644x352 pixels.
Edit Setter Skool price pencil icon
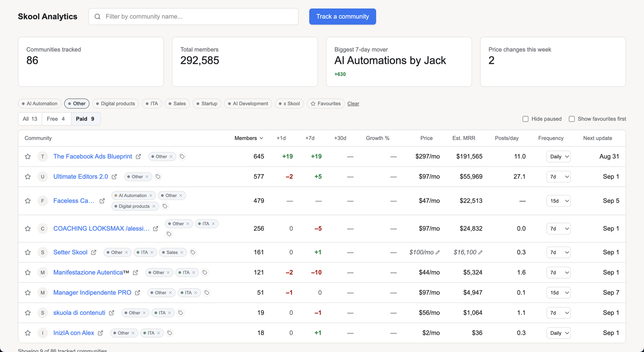tap(438, 252)
